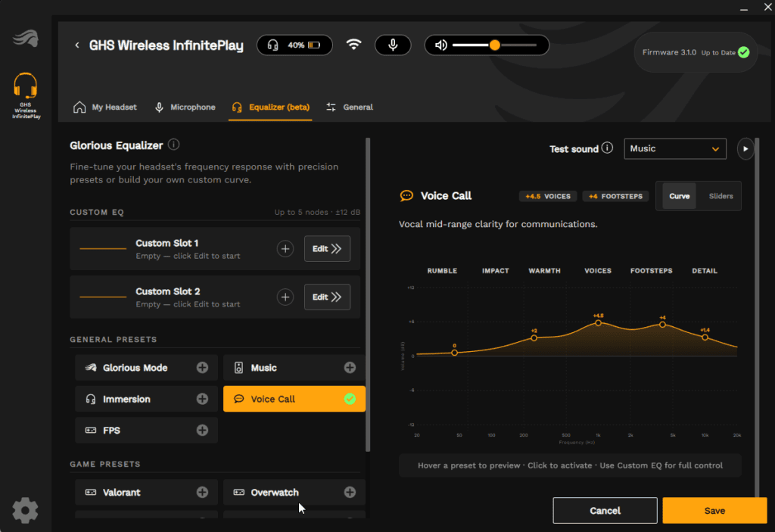Viewport: 775px width, 532px height.
Task: Set the volume slider handle
Action: tap(495, 45)
